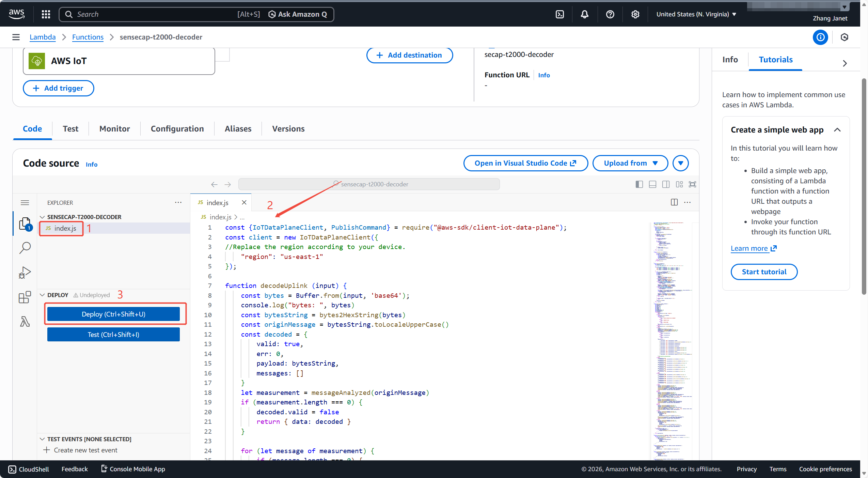
Task: Open the Upload from dropdown
Action: click(x=630, y=163)
